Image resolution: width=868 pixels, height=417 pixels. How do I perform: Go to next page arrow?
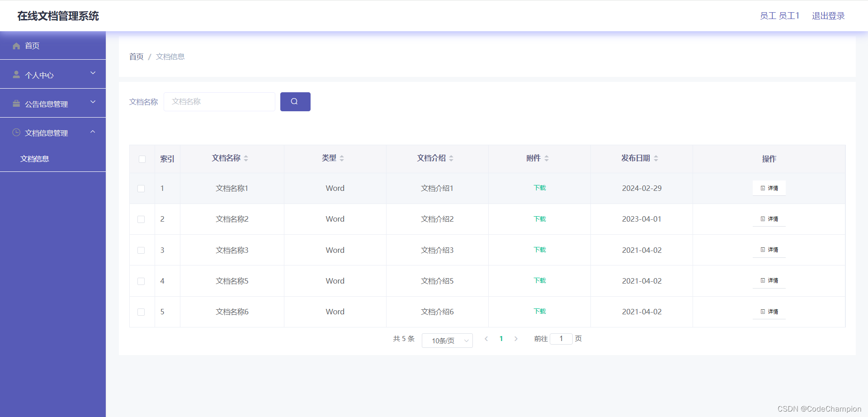click(516, 339)
